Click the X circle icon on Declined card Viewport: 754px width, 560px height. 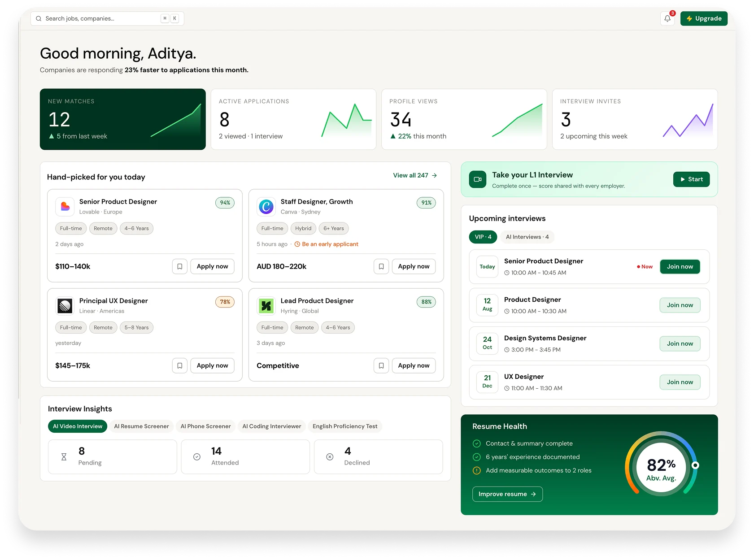[330, 457]
